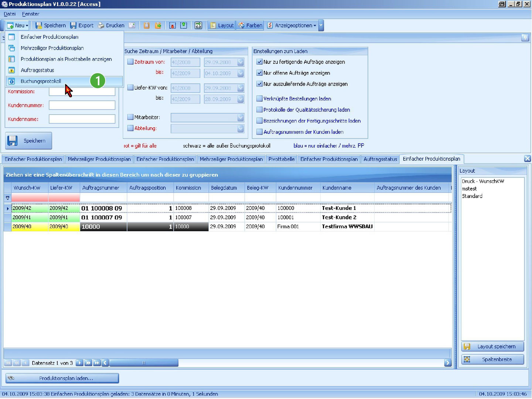Click the Kommission input field

tap(82, 92)
